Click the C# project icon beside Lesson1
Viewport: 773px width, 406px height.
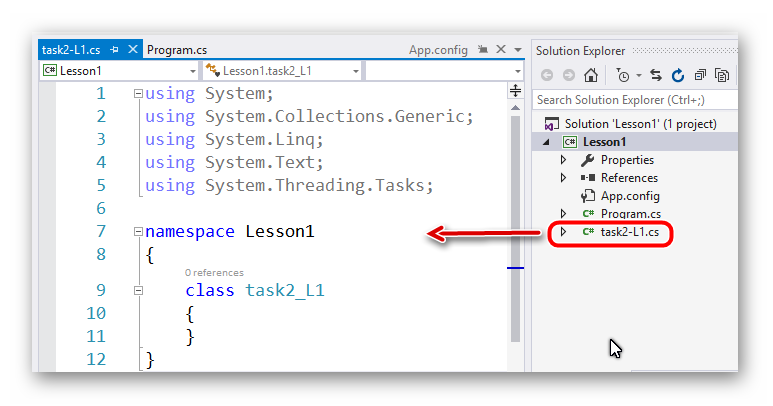(x=570, y=142)
